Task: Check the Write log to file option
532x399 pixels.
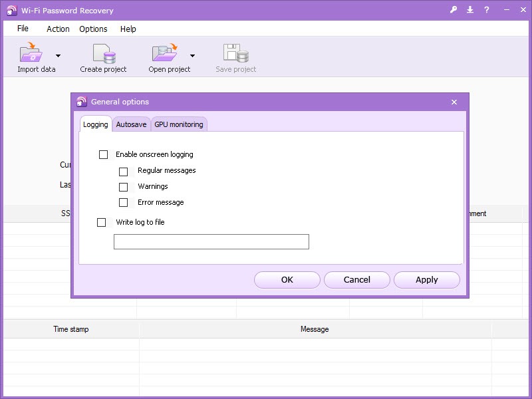Action: (102, 222)
